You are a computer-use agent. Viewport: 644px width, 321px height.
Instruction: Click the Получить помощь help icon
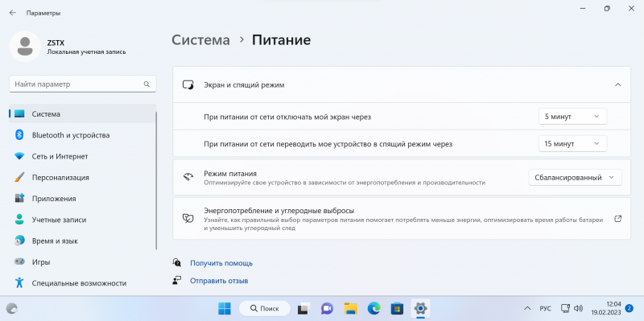(x=177, y=263)
